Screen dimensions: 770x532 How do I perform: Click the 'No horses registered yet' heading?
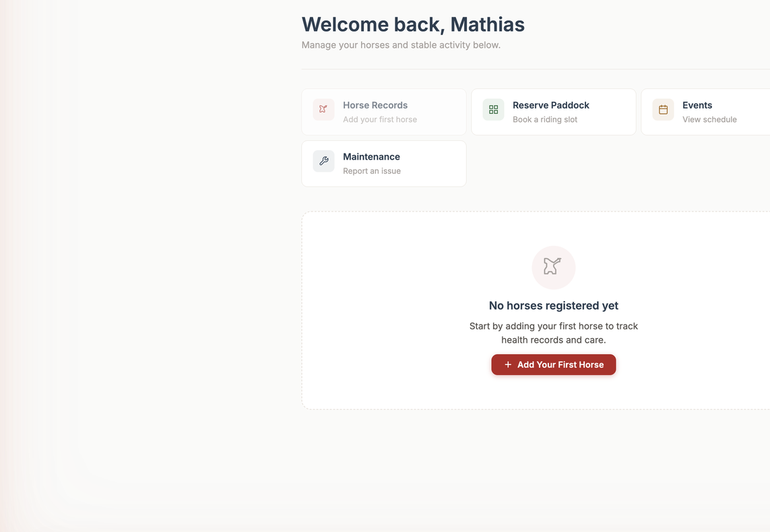coord(554,305)
